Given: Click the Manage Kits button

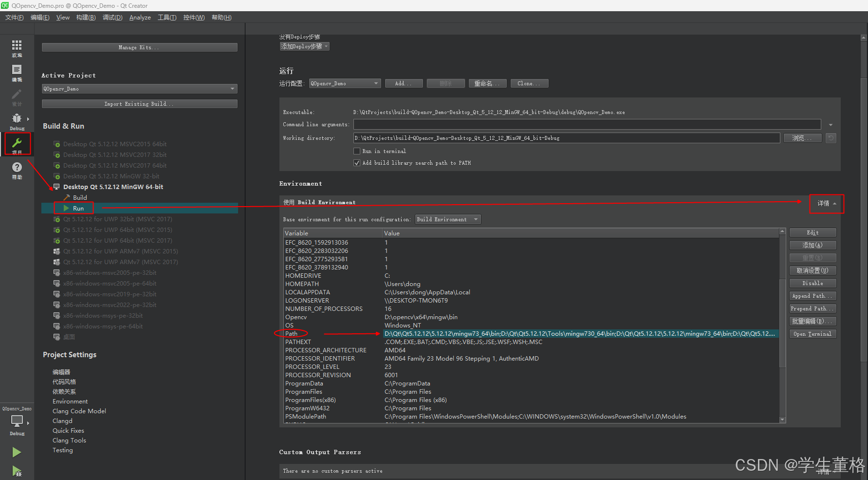Looking at the screenshot, I should pyautogui.click(x=140, y=47).
